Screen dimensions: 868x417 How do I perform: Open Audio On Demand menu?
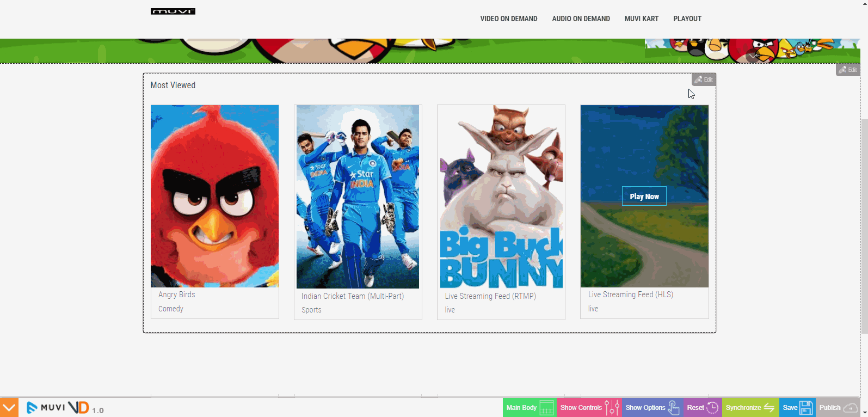pos(581,19)
